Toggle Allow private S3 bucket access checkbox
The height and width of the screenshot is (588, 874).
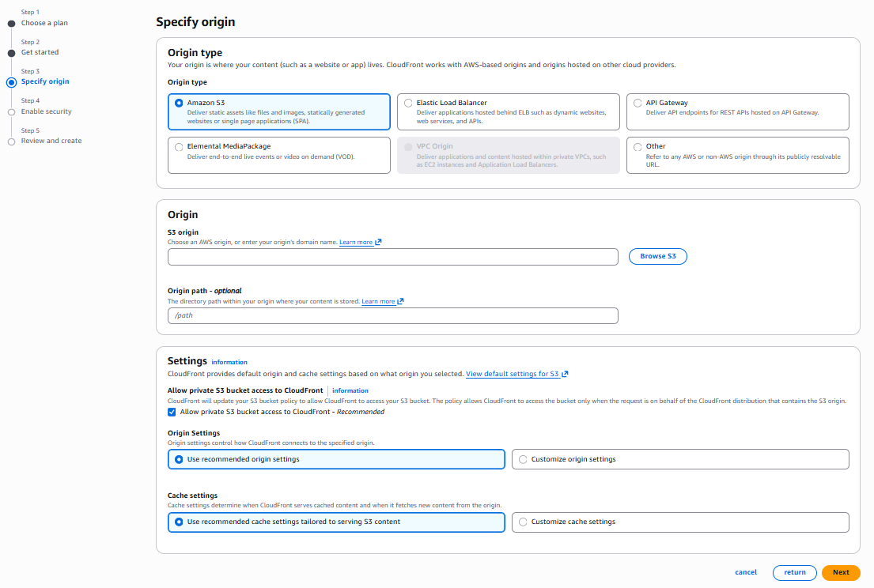click(x=172, y=412)
